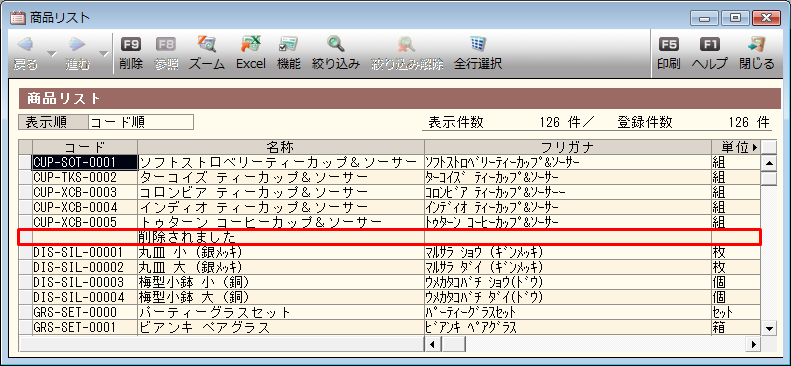Open the 機能 functions icon

coord(289,44)
